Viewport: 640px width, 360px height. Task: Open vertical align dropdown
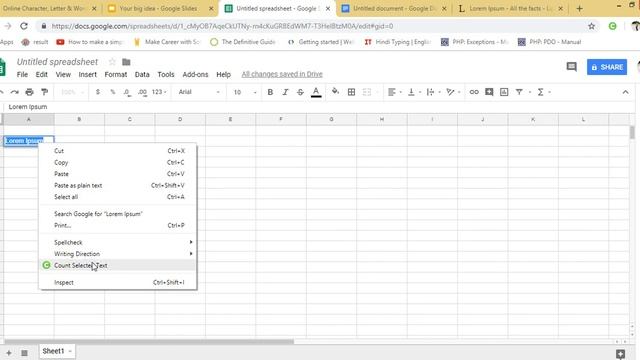pyautogui.click(x=414, y=92)
